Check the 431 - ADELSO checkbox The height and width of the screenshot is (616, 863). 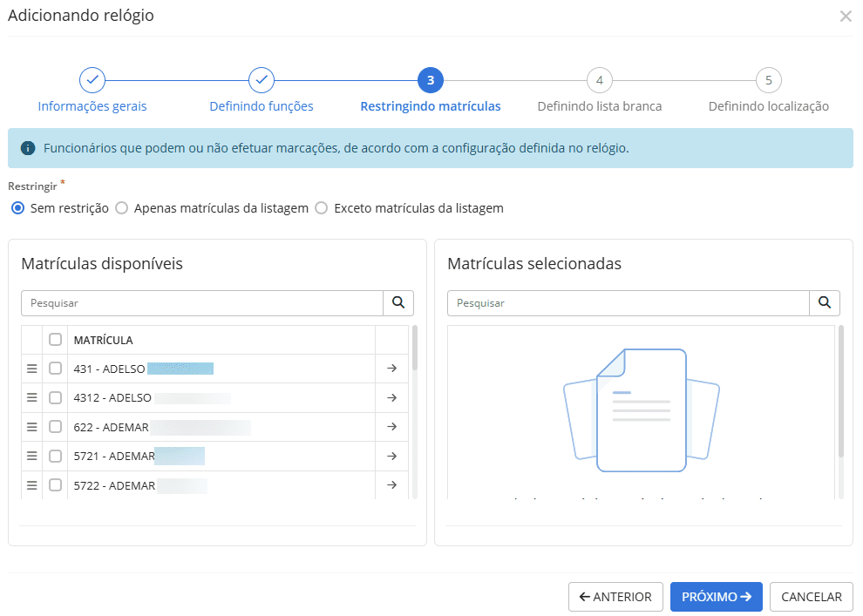[55, 368]
